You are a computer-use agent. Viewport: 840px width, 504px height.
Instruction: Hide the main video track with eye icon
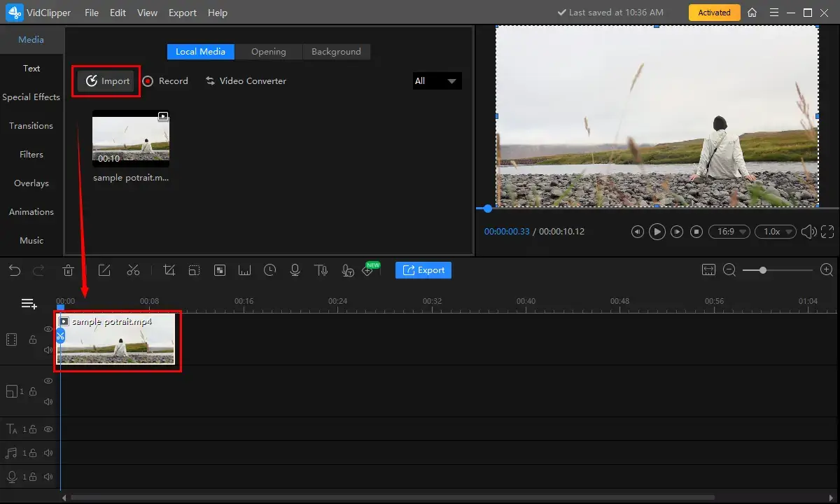(48, 329)
